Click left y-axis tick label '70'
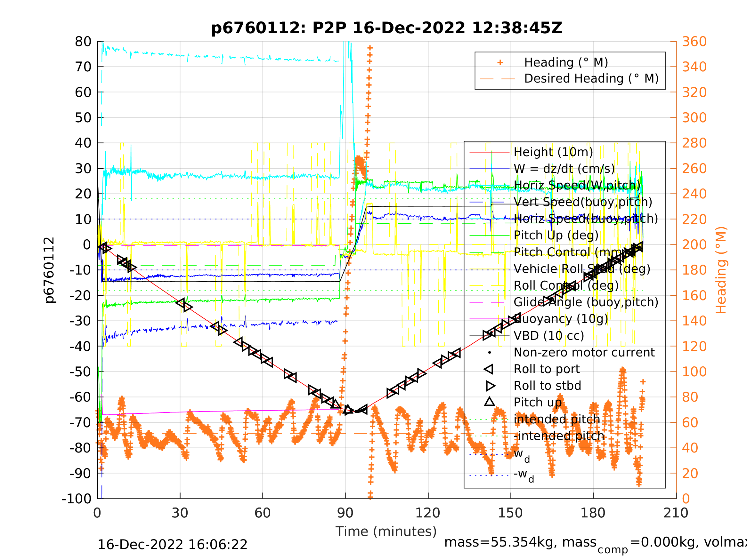 84,67
